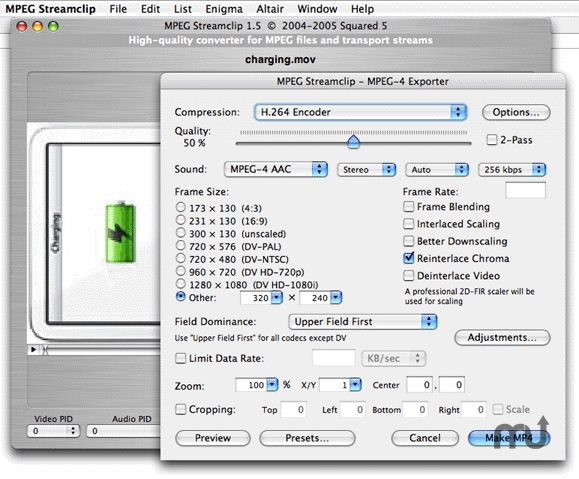579x479 pixels.
Task: Enable Deinterlace Video option
Action: (x=408, y=276)
